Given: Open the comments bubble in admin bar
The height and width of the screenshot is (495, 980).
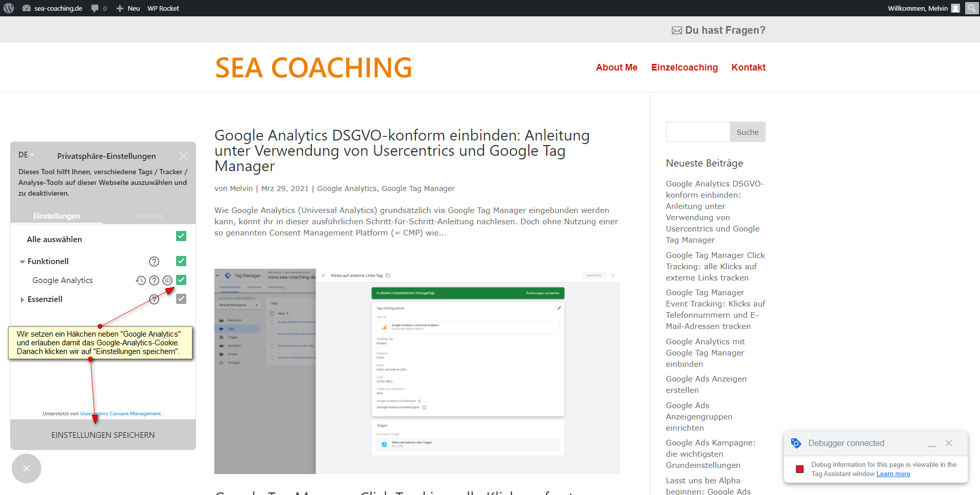Looking at the screenshot, I should pos(99,8).
